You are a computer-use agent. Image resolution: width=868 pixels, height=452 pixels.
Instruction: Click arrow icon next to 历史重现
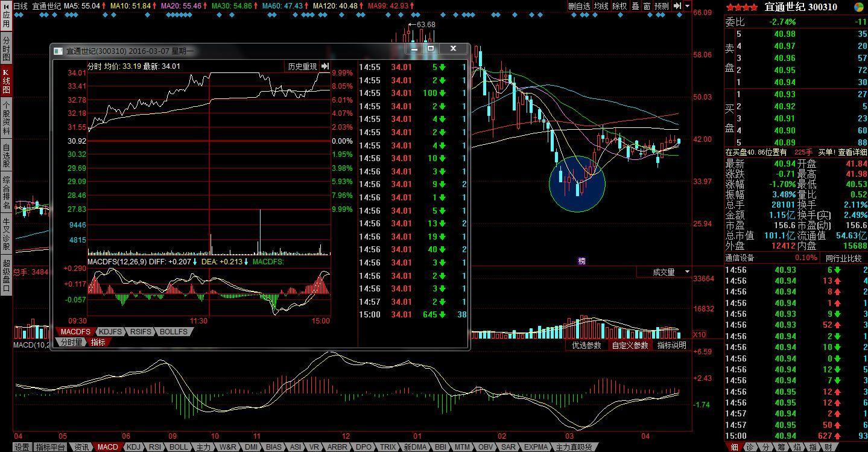point(325,66)
